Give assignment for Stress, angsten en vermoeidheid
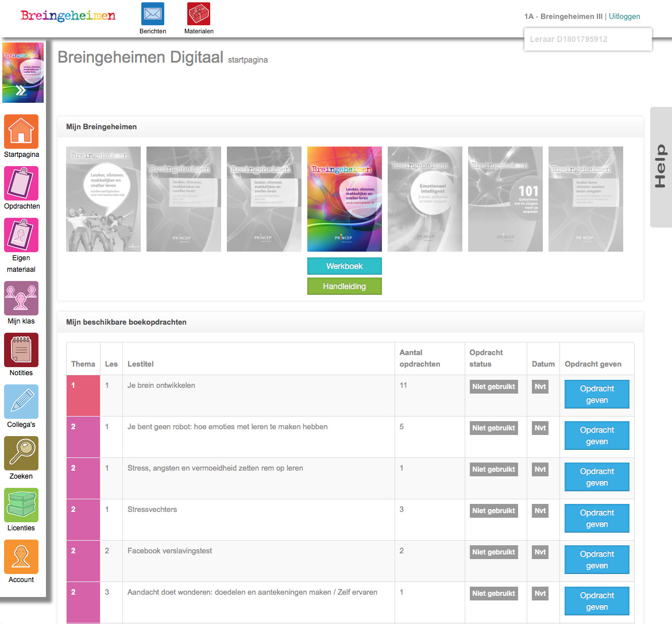 597,477
